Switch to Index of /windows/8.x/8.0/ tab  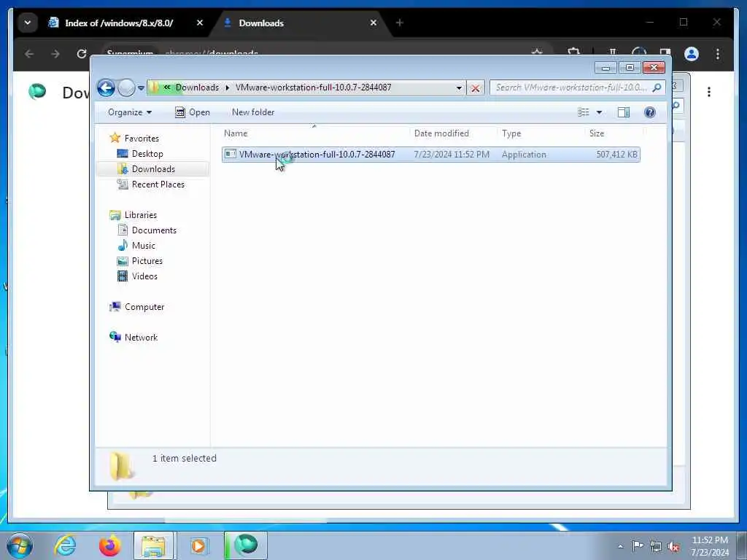(119, 23)
